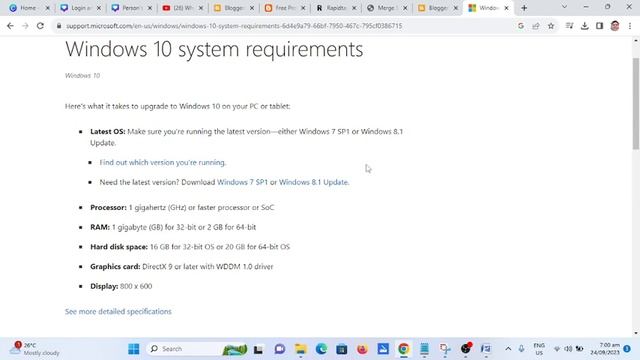Close the YouTube tab
This screenshot has height=360, width=640.
[x=201, y=8]
